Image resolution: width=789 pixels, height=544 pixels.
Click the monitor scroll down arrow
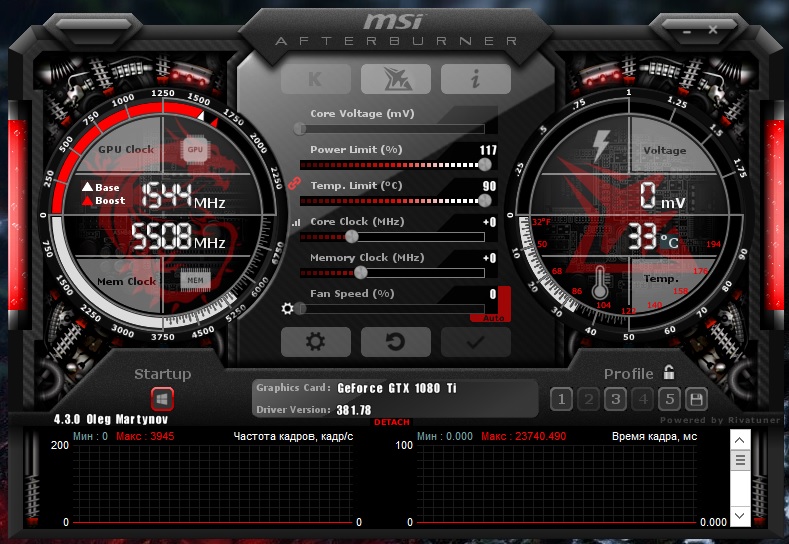740,515
